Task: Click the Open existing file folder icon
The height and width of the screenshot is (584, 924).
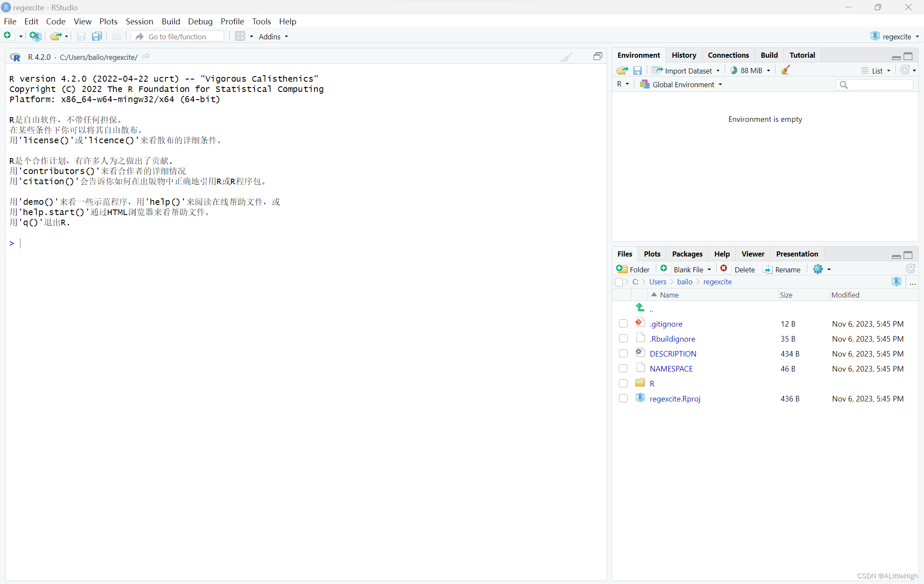Action: click(55, 36)
